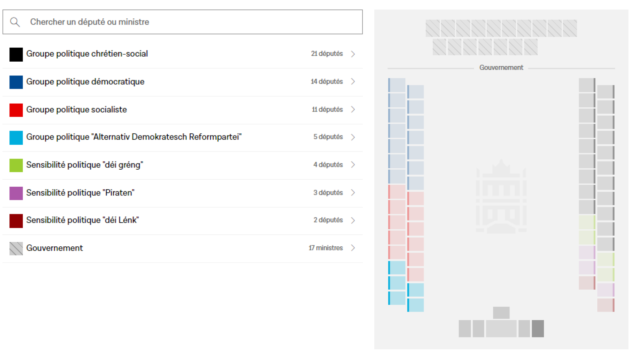Click the '21 députés' count
The width and height of the screenshot is (644, 362).
pos(327,54)
